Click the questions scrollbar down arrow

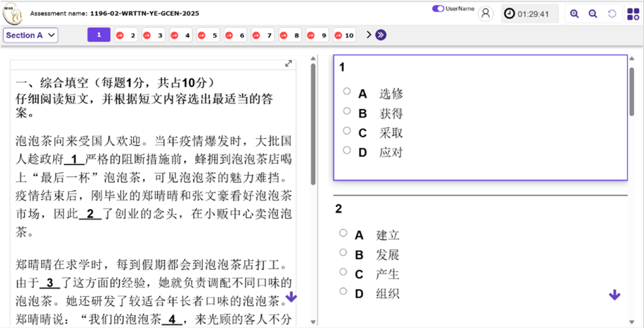632,322
